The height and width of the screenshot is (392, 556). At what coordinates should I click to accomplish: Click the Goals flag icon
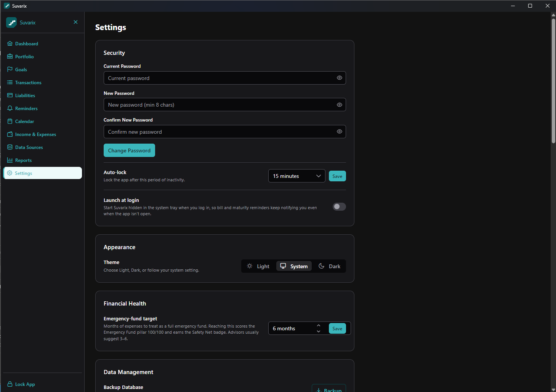(10, 69)
